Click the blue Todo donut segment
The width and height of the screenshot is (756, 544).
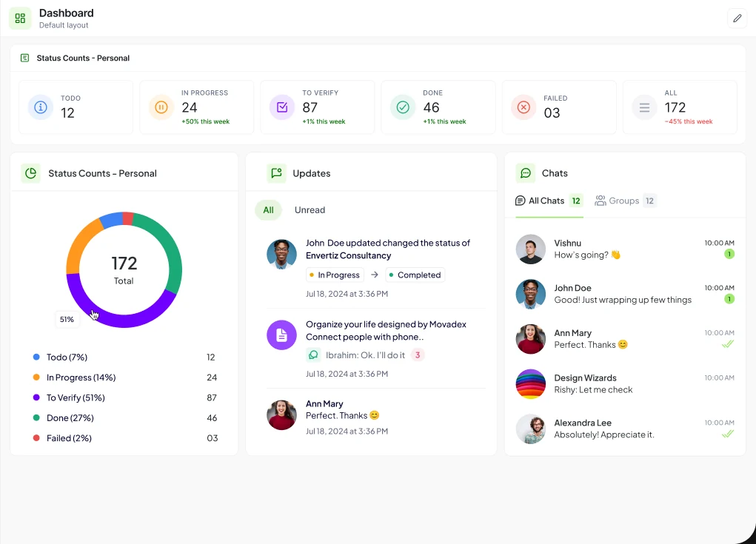(x=111, y=220)
